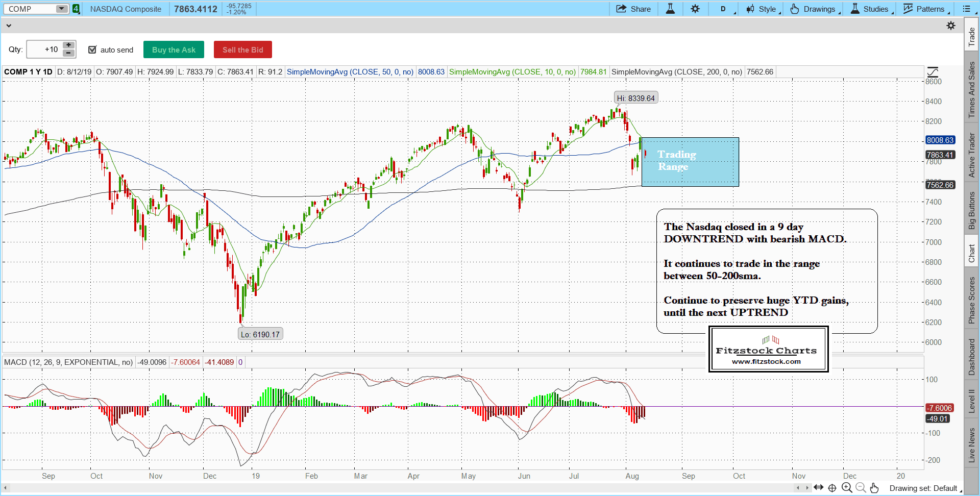Open trade bar settings gear icon
This screenshot has height=496, width=980.
coord(951,26)
